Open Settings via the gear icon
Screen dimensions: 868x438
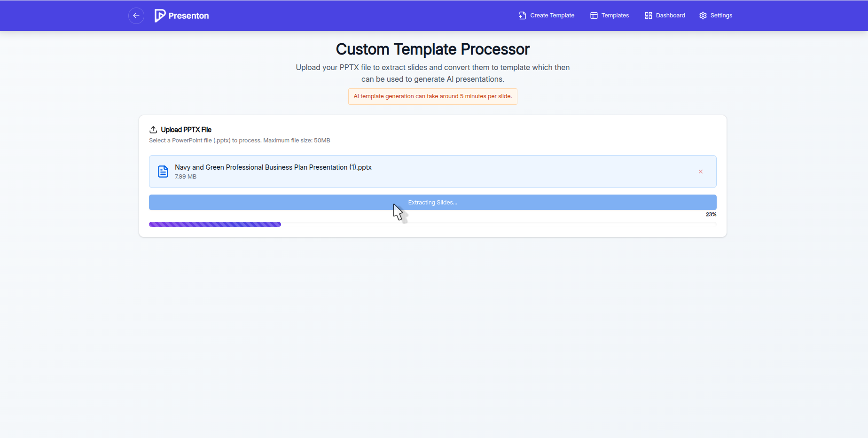click(x=703, y=15)
